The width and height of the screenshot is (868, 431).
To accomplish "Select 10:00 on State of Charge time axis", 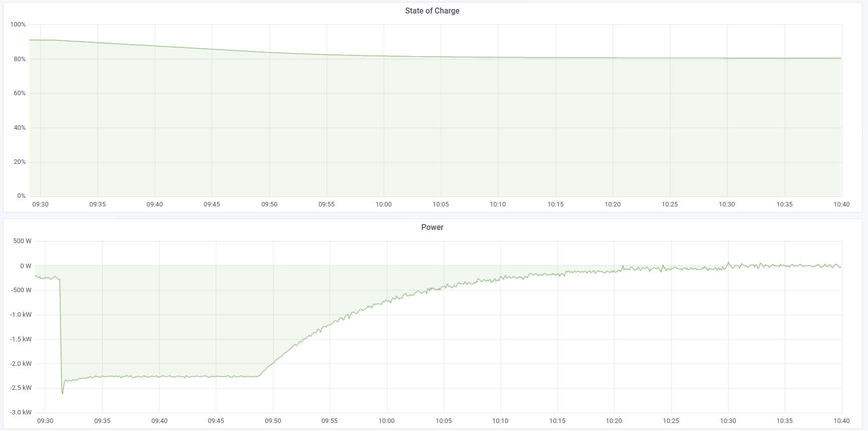I will pyautogui.click(x=384, y=204).
